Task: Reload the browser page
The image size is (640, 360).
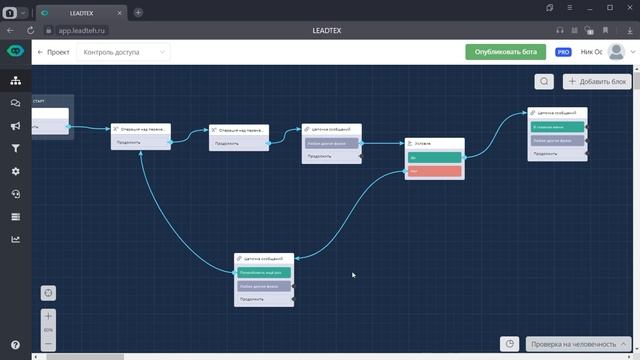Action: [x=30, y=30]
